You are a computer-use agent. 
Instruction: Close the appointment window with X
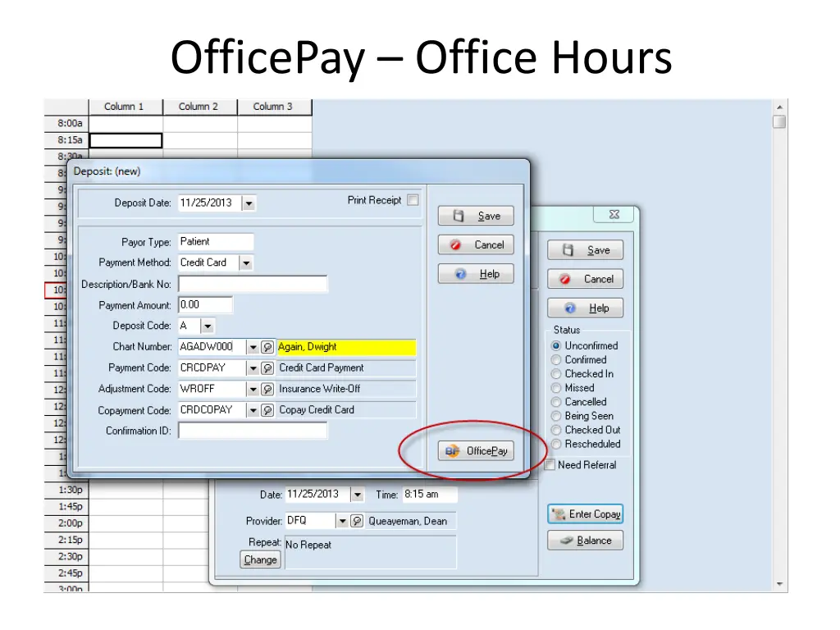pos(614,214)
